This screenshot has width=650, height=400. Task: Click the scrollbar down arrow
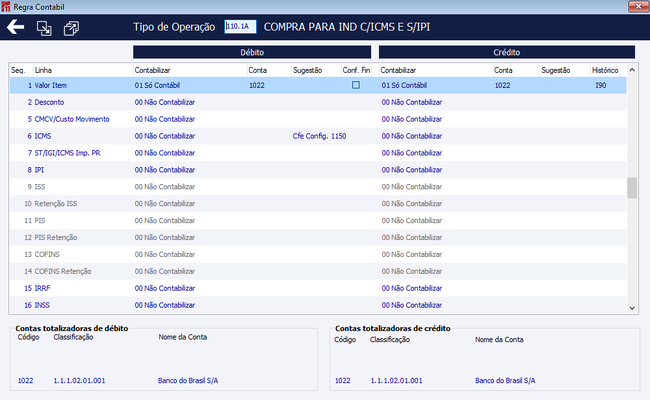click(x=632, y=308)
